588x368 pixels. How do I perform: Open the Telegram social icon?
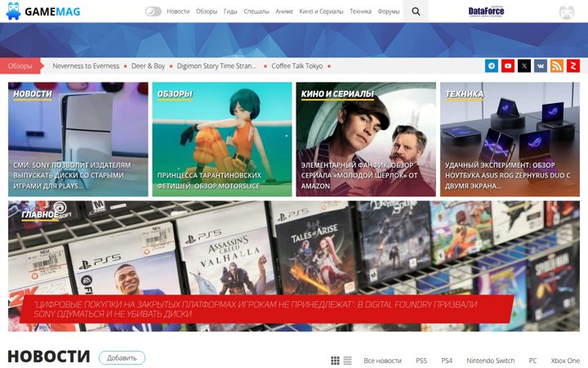pos(492,65)
